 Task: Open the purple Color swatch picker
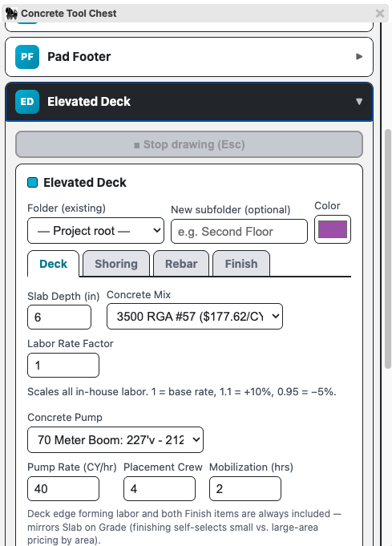333,229
